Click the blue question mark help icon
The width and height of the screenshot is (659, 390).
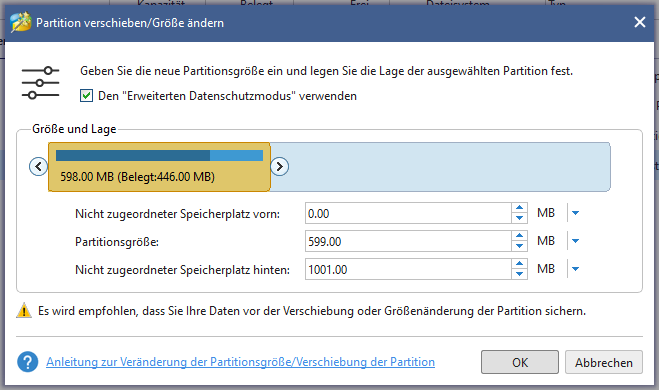pos(28,362)
